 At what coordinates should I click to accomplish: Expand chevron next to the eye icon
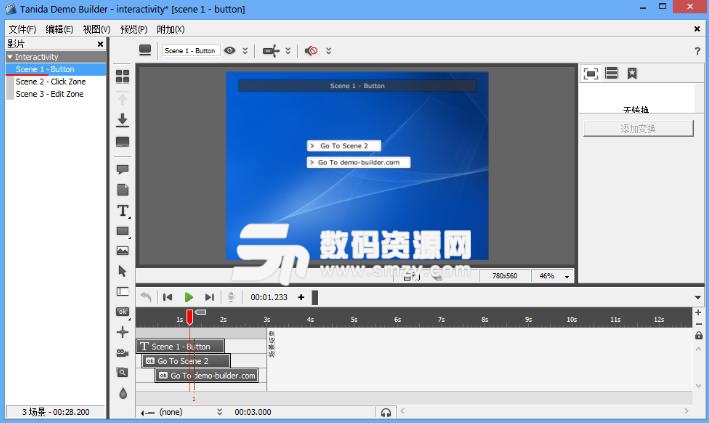pyautogui.click(x=245, y=51)
